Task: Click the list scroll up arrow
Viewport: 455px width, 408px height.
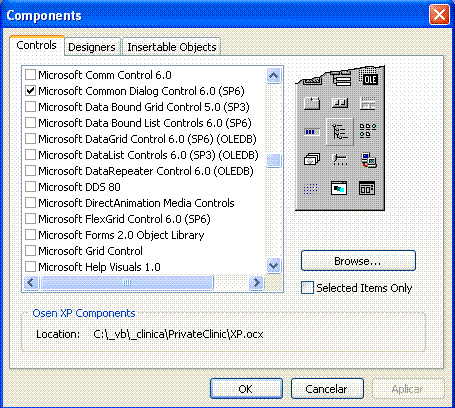Action: coord(274,76)
